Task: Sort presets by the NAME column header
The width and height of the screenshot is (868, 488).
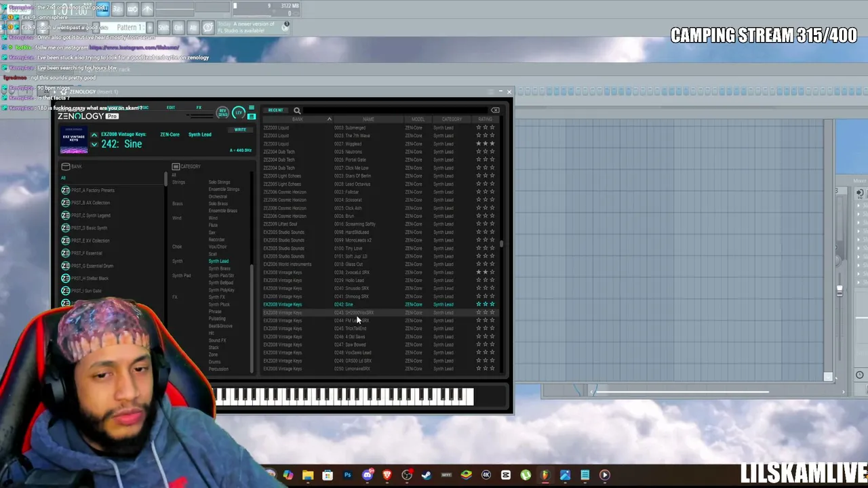Action: [368, 119]
